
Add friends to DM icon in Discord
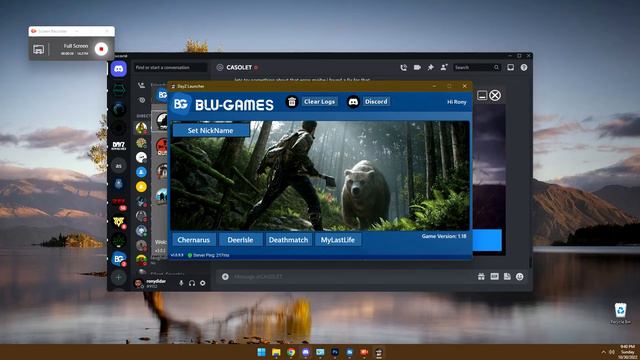[444, 67]
